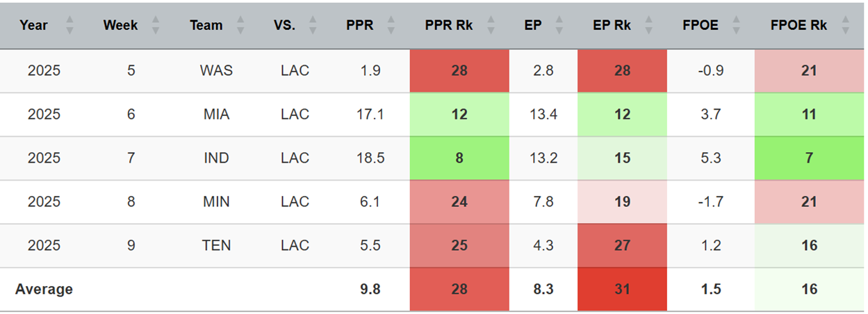Click the red EP Rk average cell 31
The image size is (868, 314).
[x=622, y=290]
